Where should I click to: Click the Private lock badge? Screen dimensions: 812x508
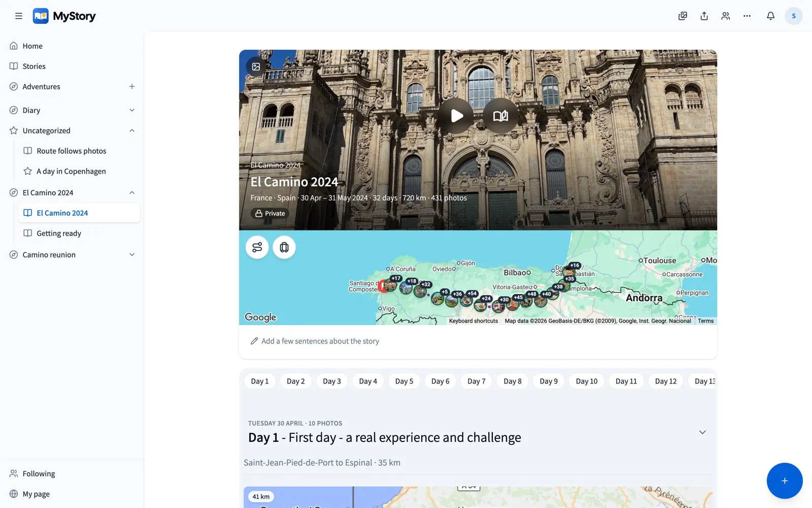[270, 213]
